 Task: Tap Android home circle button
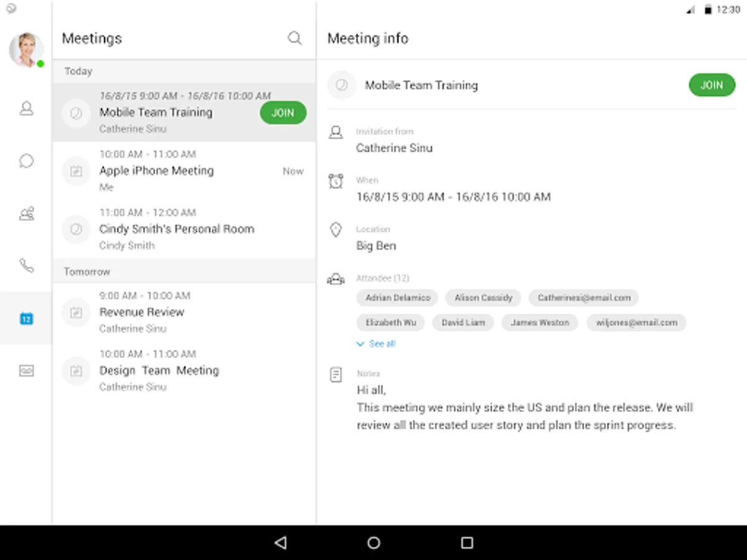click(374, 543)
